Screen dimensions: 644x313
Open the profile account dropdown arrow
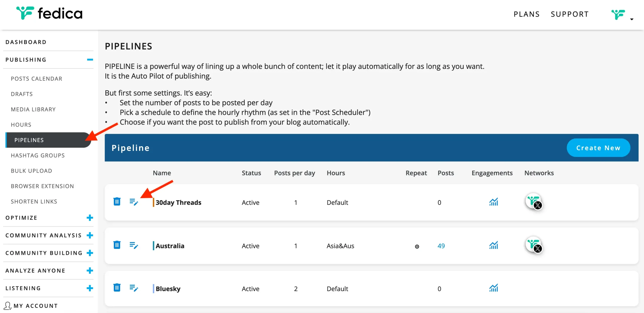[632, 19]
